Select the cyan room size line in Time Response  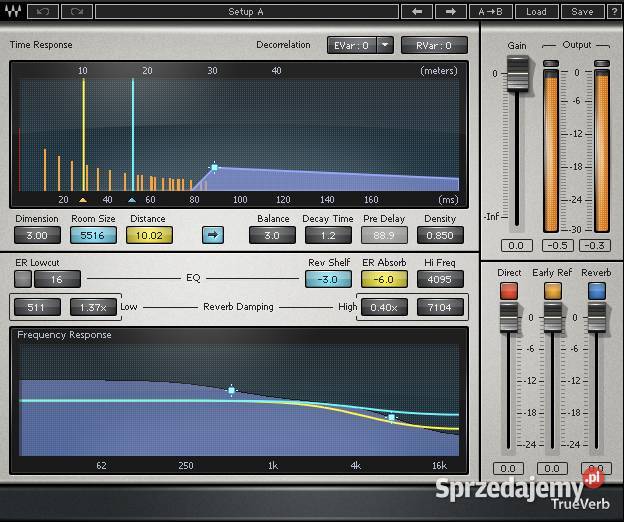(133, 134)
